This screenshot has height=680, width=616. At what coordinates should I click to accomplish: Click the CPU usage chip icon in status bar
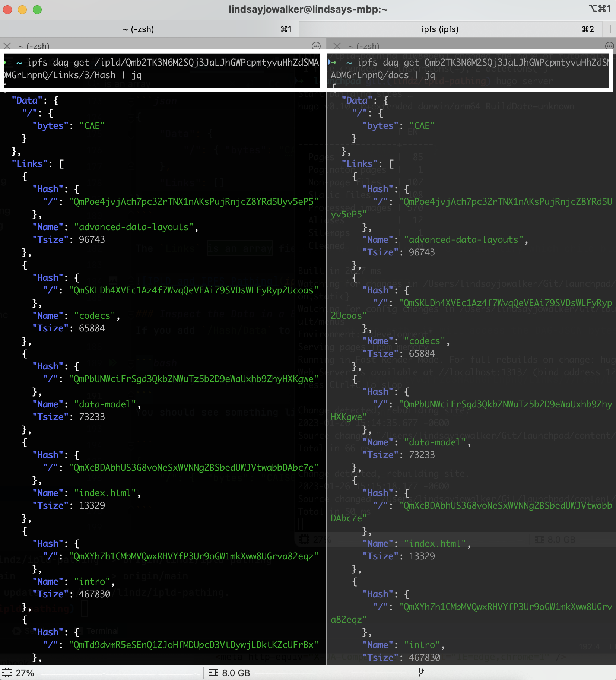(x=7, y=673)
